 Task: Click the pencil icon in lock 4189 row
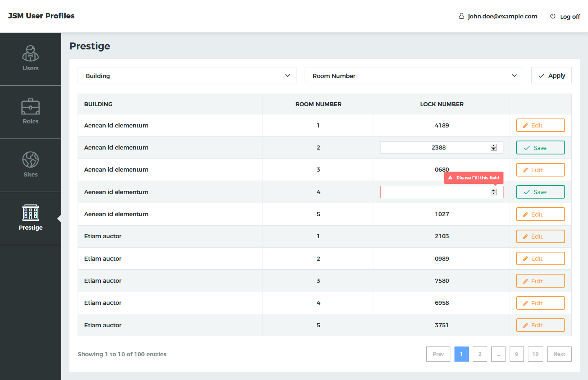pyautogui.click(x=526, y=126)
